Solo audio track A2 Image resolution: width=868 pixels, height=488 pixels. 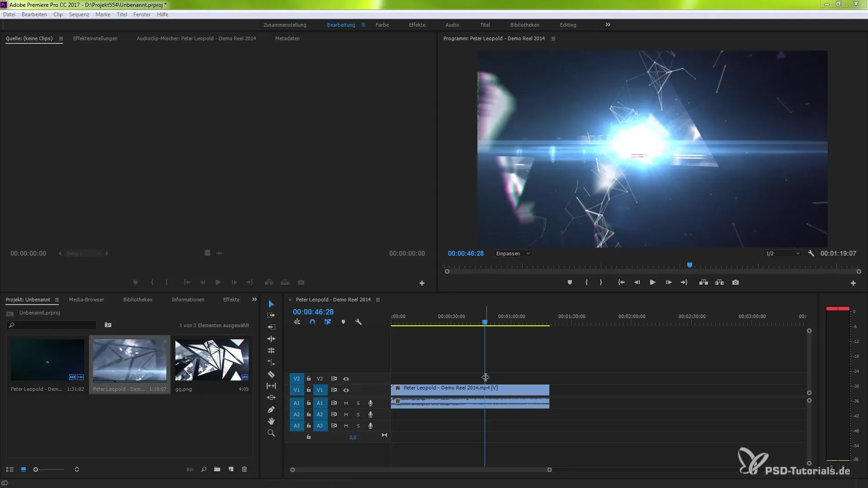tap(358, 414)
